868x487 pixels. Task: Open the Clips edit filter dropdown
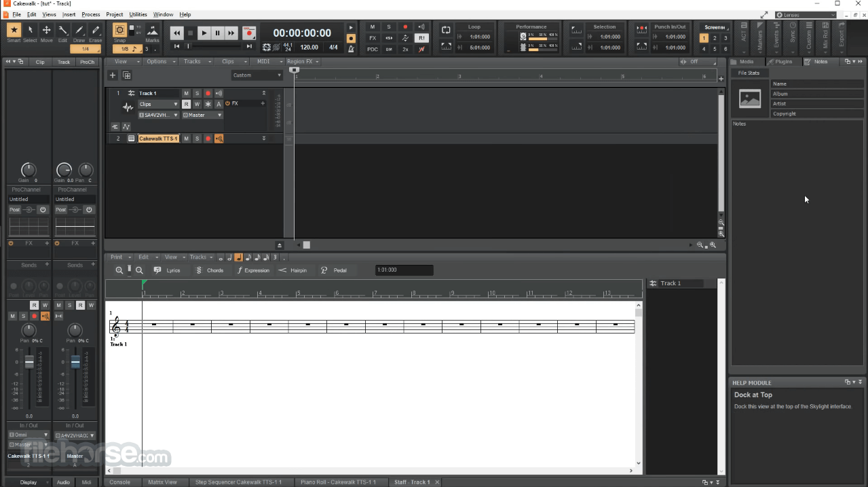click(159, 104)
